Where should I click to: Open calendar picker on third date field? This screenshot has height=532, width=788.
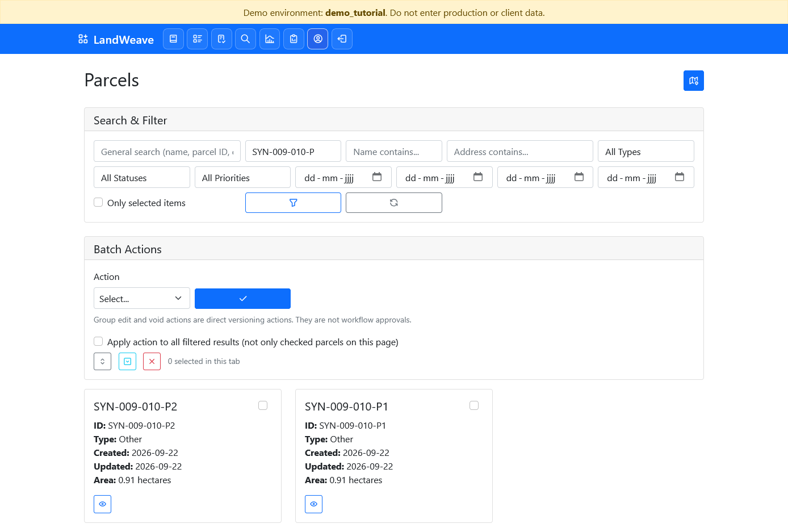(x=579, y=177)
